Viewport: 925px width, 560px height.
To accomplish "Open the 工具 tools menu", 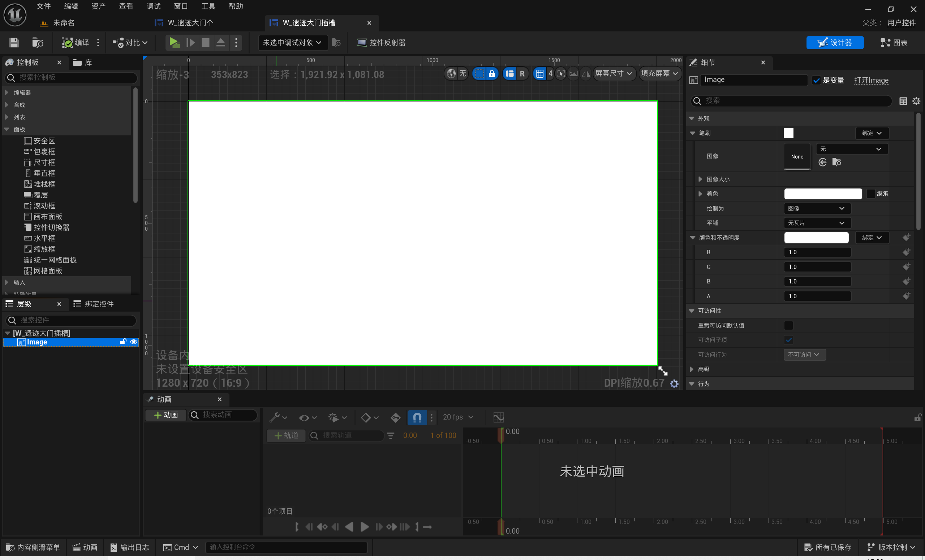I will click(208, 6).
